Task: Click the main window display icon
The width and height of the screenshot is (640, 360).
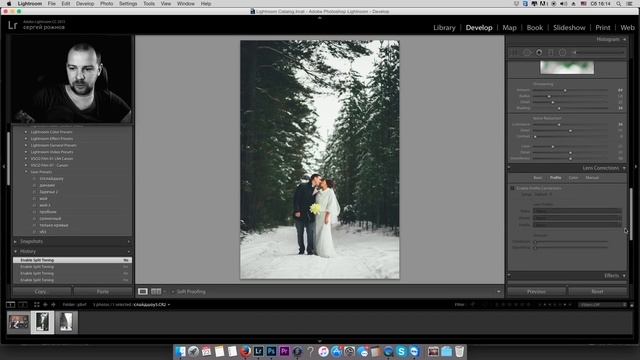Action: (x=11, y=304)
